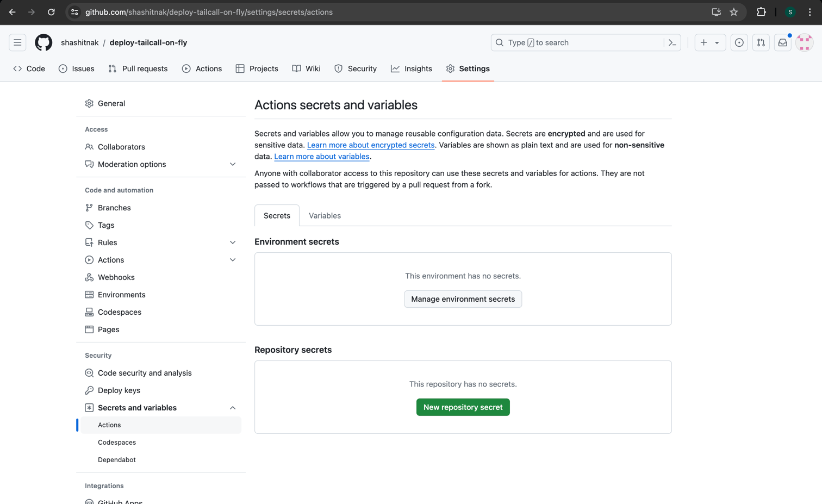This screenshot has height=504, width=822.
Task: Expand the Moderation options section
Action: pos(233,164)
